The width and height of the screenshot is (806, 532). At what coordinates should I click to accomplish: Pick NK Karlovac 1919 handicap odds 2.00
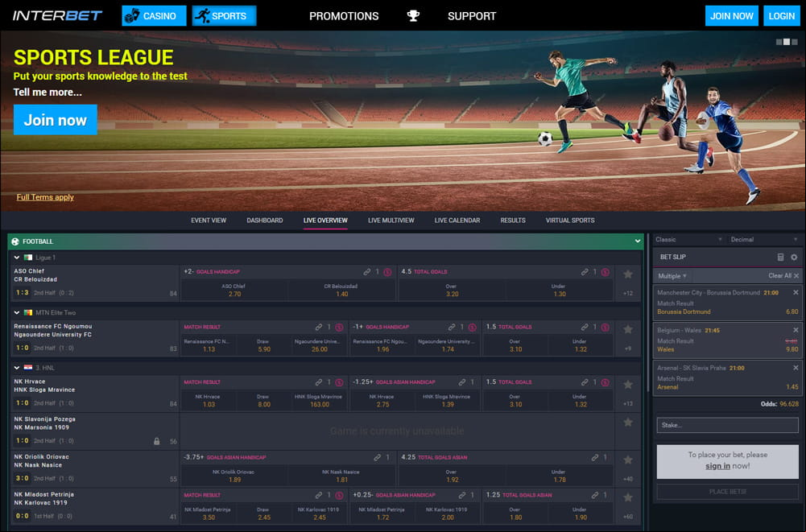pos(447,513)
